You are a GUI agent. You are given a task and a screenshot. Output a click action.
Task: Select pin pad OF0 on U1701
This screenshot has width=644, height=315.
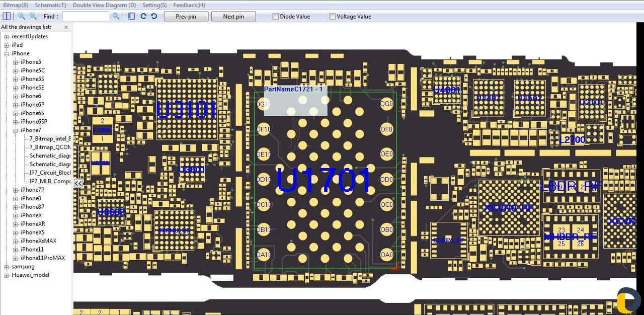(x=386, y=129)
